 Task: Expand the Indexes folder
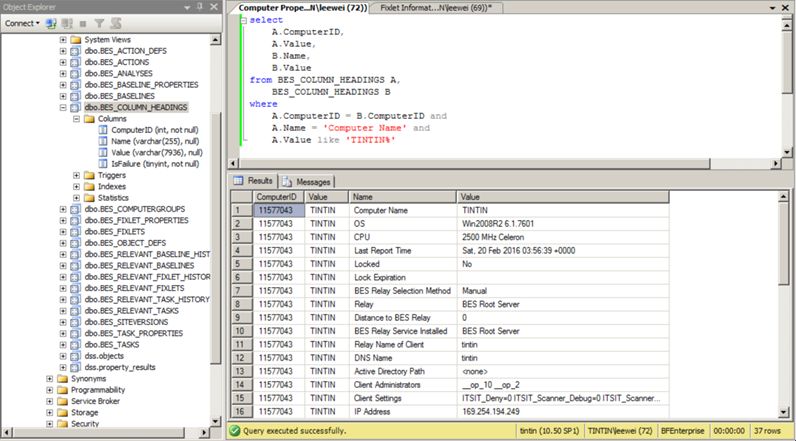(x=76, y=186)
